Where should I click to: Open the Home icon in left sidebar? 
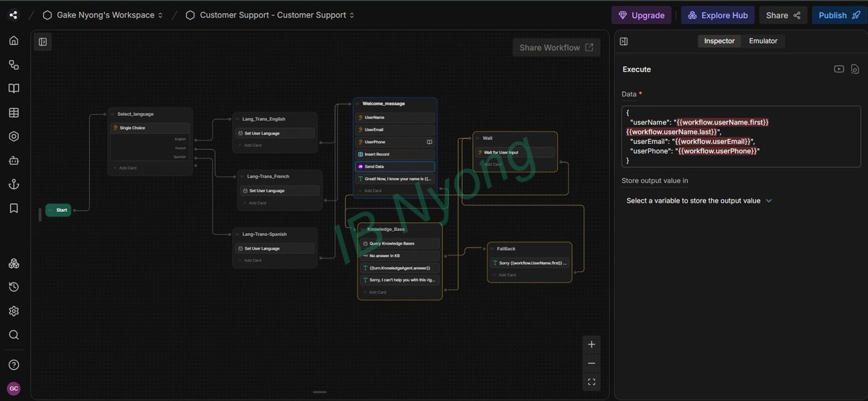(14, 41)
